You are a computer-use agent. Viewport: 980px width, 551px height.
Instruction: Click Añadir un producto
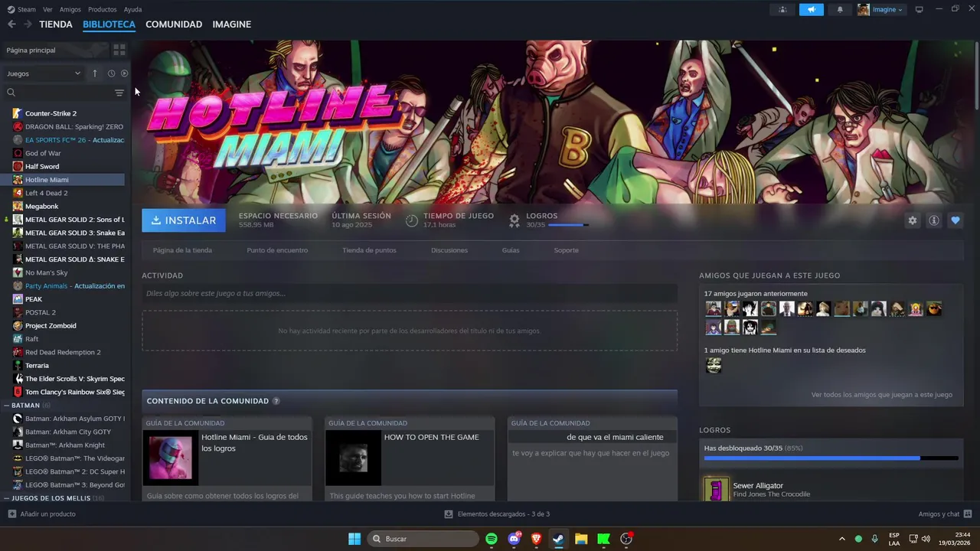point(42,514)
